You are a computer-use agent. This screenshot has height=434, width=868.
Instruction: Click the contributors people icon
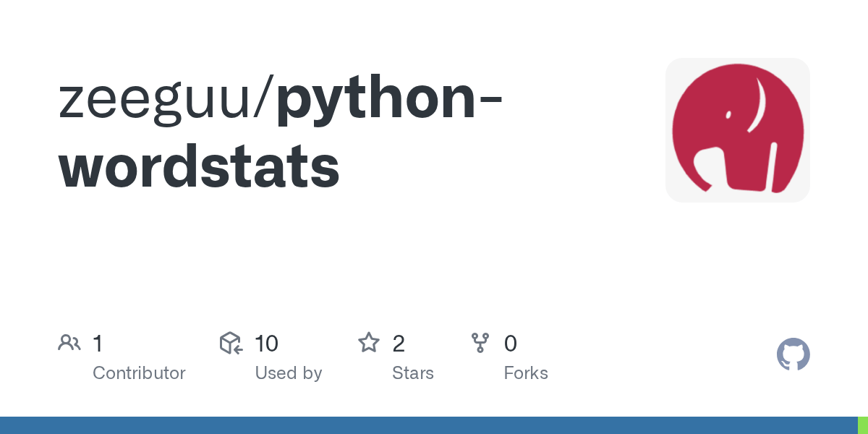point(69,343)
